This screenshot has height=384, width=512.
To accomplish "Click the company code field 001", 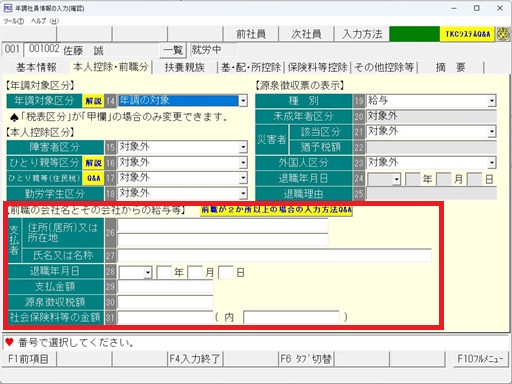I will pyautogui.click(x=12, y=49).
